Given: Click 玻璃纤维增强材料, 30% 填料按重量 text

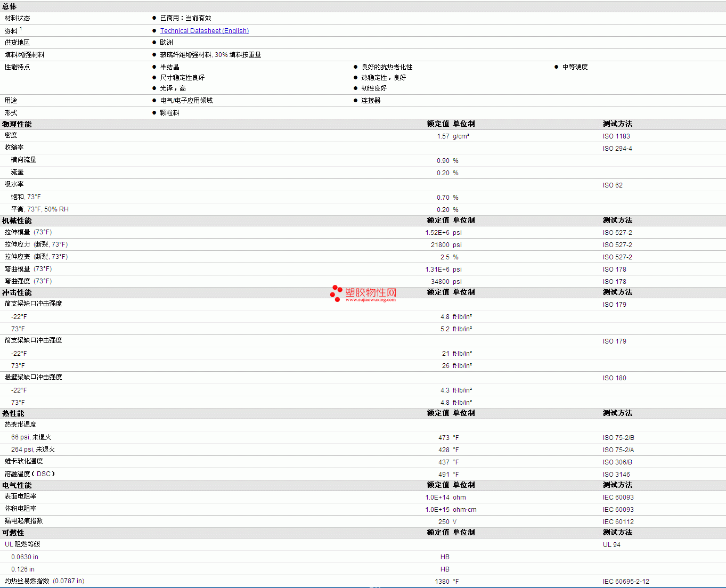Looking at the screenshot, I should [x=210, y=55].
